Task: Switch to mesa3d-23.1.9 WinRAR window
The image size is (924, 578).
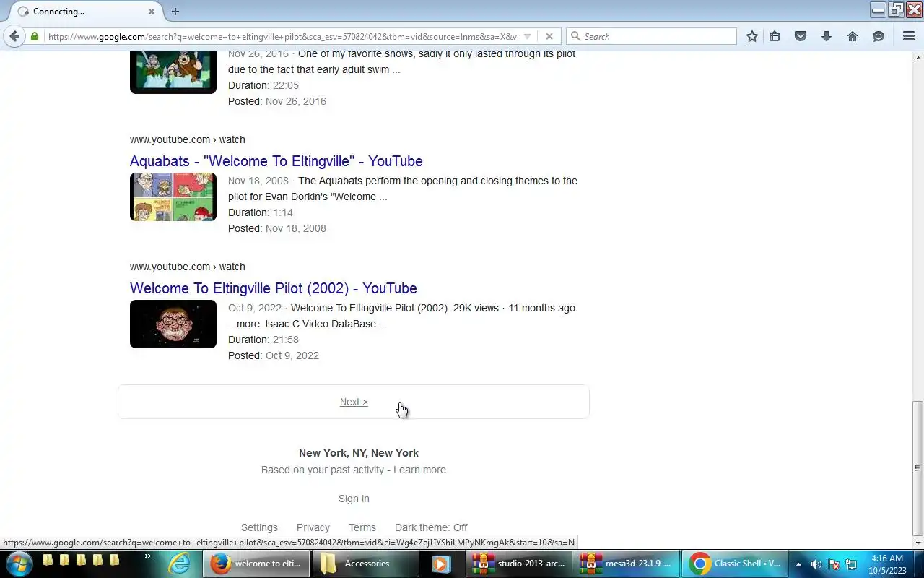Action: coord(627,564)
